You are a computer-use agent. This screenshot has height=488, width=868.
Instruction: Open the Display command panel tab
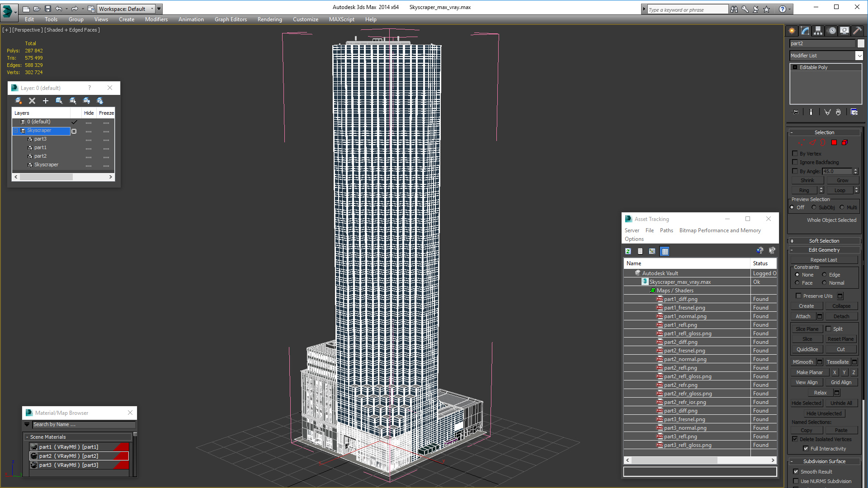point(844,31)
